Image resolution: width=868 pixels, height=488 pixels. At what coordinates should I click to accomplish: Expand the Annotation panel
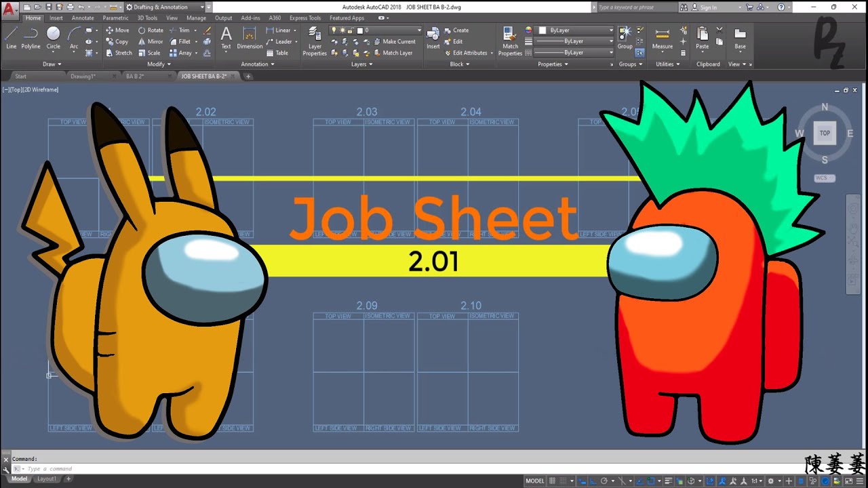pos(258,64)
